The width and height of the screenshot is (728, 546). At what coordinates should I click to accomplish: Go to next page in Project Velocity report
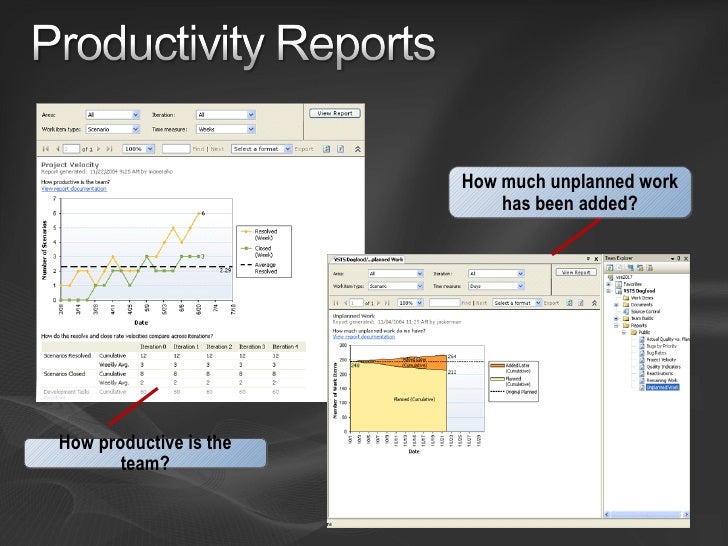click(98, 149)
